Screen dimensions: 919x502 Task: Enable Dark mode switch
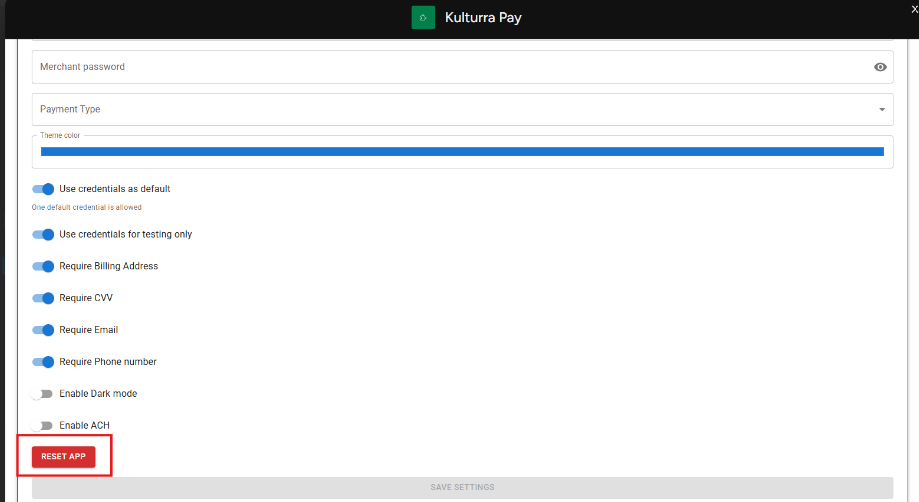coord(42,394)
